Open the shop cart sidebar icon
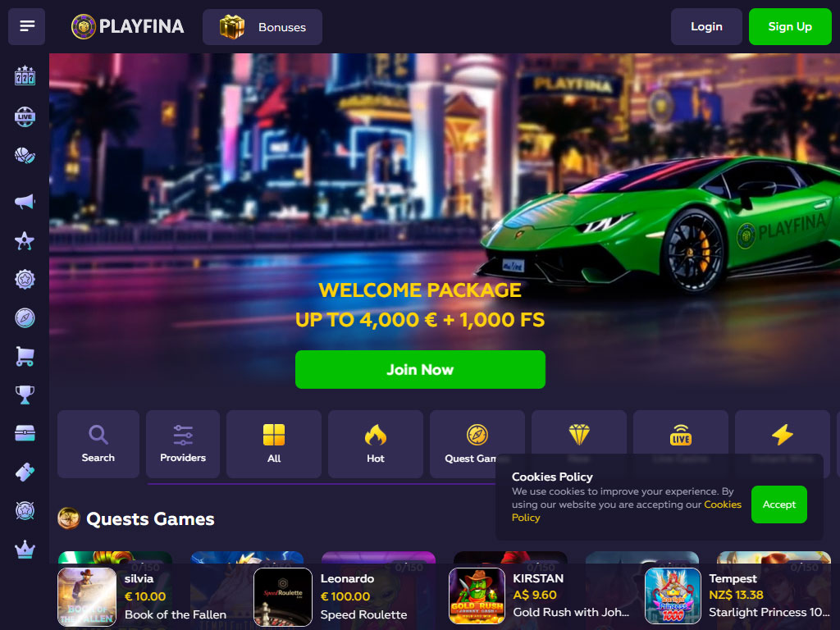 click(25, 356)
